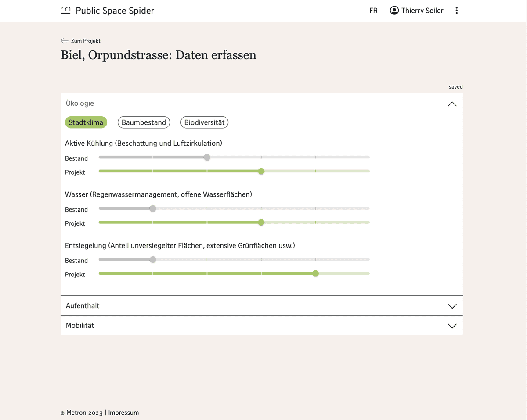The height and width of the screenshot is (420, 527).
Task: Click Aktive Kühlung Projekt slider handle
Action: (261, 171)
